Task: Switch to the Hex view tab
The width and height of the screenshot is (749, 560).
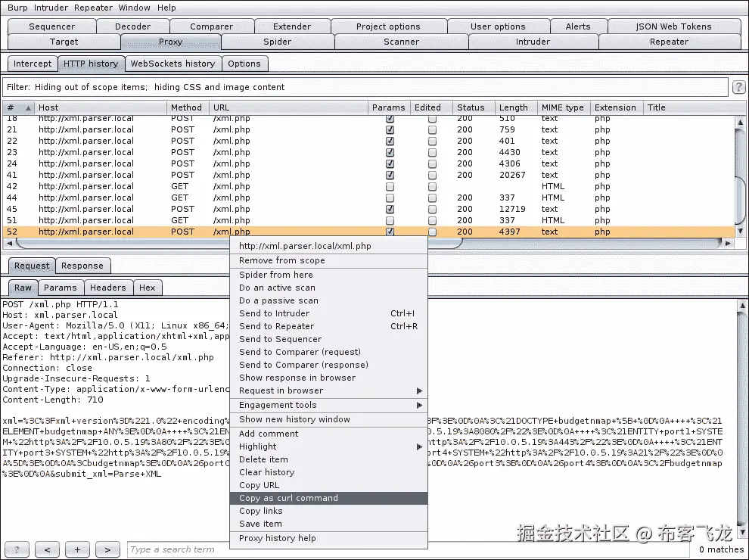Action: tap(147, 288)
